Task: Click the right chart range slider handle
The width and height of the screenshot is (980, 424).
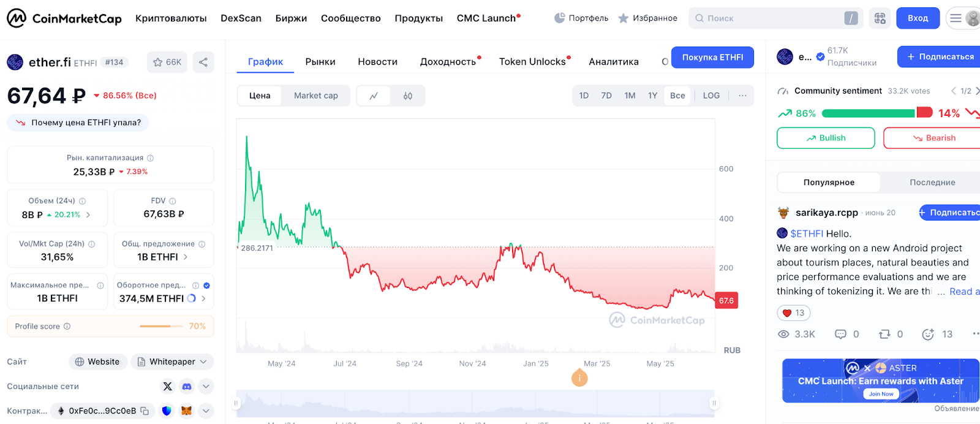Action: click(x=714, y=403)
